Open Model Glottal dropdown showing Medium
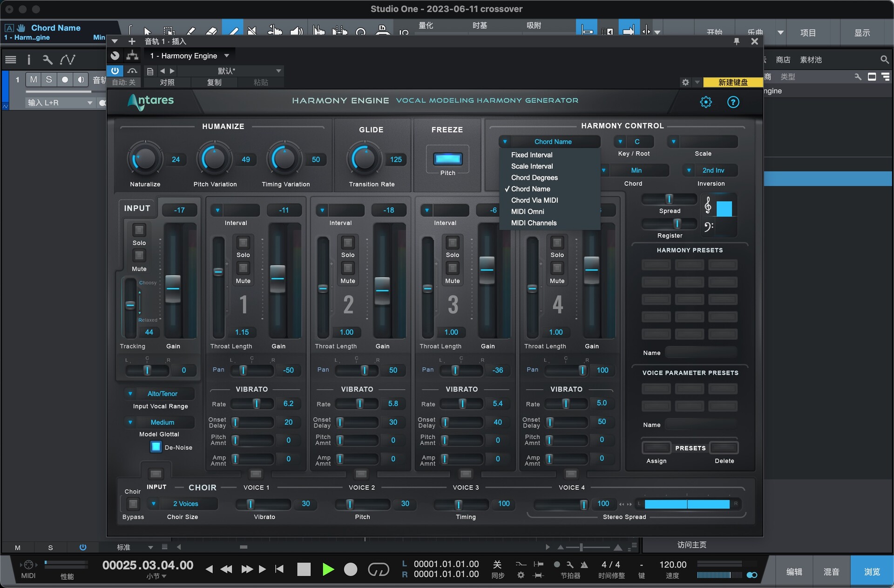Screen dimensions: 894x588 (x=160, y=422)
